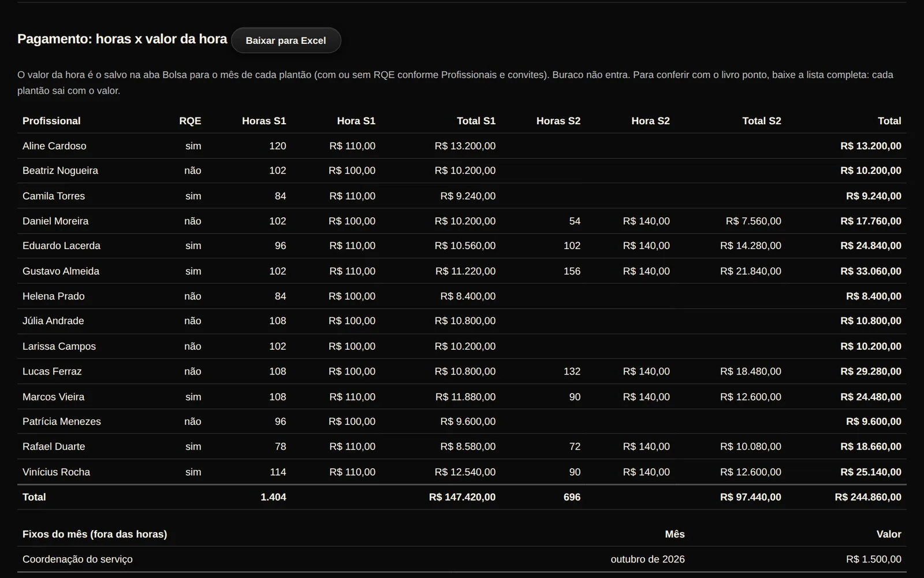Select the Fixos do mês header
The image size is (924, 578).
point(95,534)
